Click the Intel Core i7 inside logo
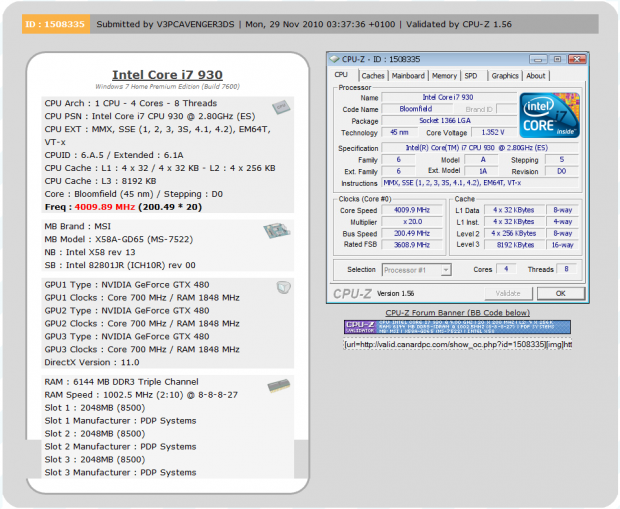620x509 pixels. pyautogui.click(x=549, y=115)
